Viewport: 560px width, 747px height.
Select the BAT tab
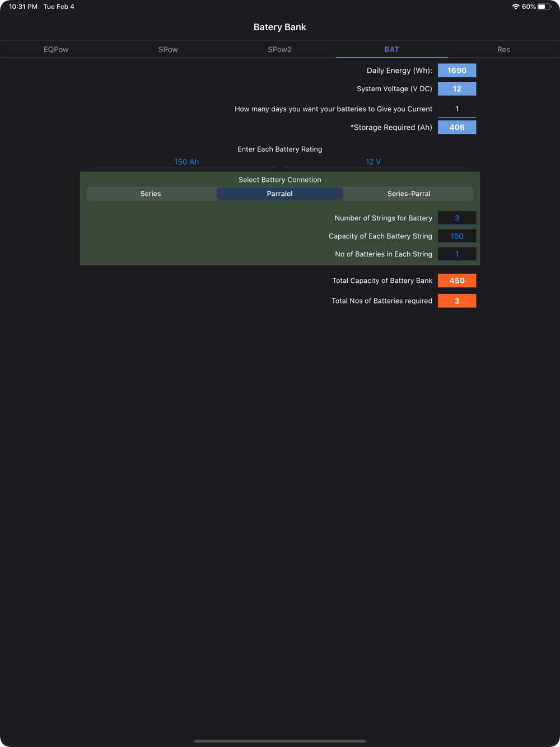pyautogui.click(x=391, y=49)
